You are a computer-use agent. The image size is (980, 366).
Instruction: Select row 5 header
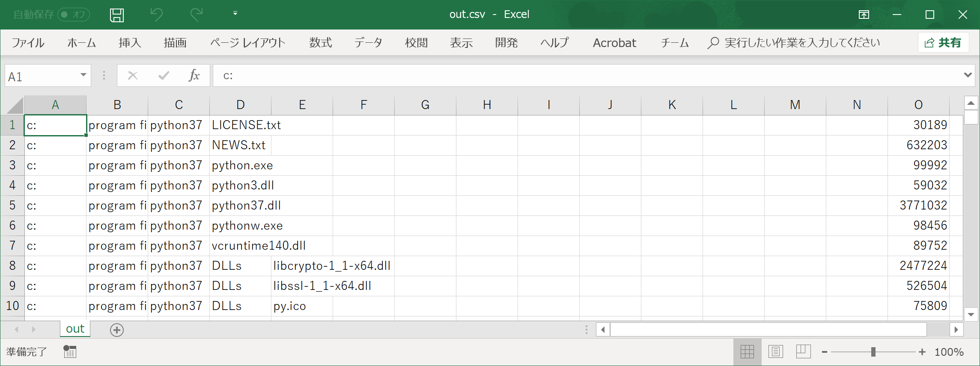pyautogui.click(x=12, y=205)
